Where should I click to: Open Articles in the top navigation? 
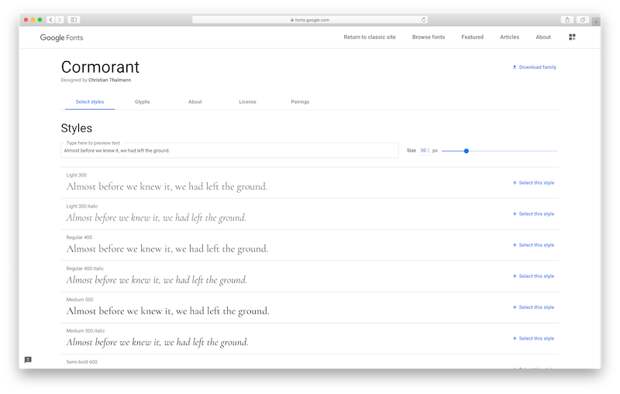(x=509, y=37)
